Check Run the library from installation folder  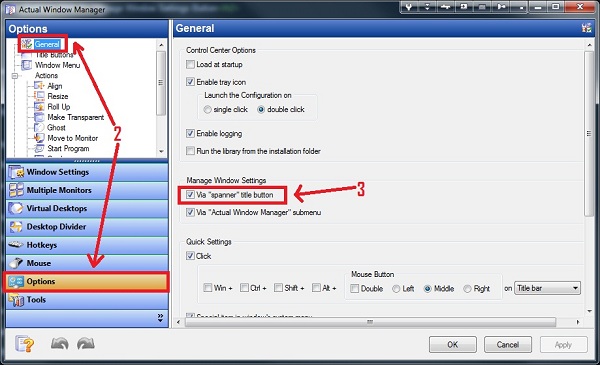[x=190, y=151]
